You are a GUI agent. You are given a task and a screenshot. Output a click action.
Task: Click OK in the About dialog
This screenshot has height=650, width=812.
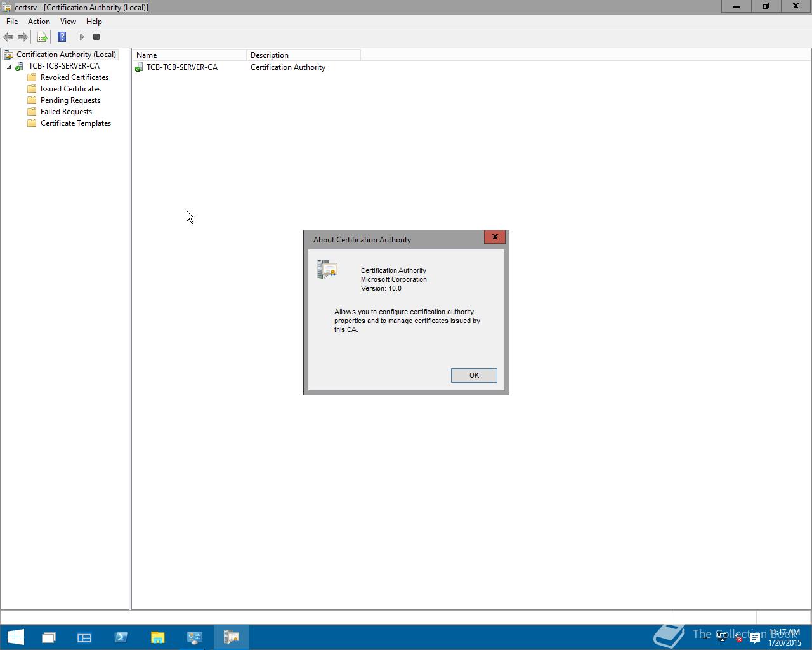(x=474, y=375)
